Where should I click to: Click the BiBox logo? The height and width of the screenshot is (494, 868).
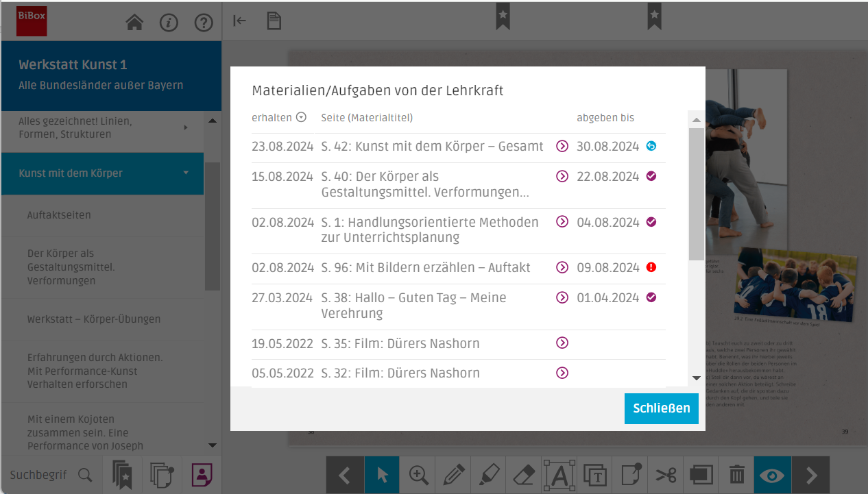click(32, 21)
